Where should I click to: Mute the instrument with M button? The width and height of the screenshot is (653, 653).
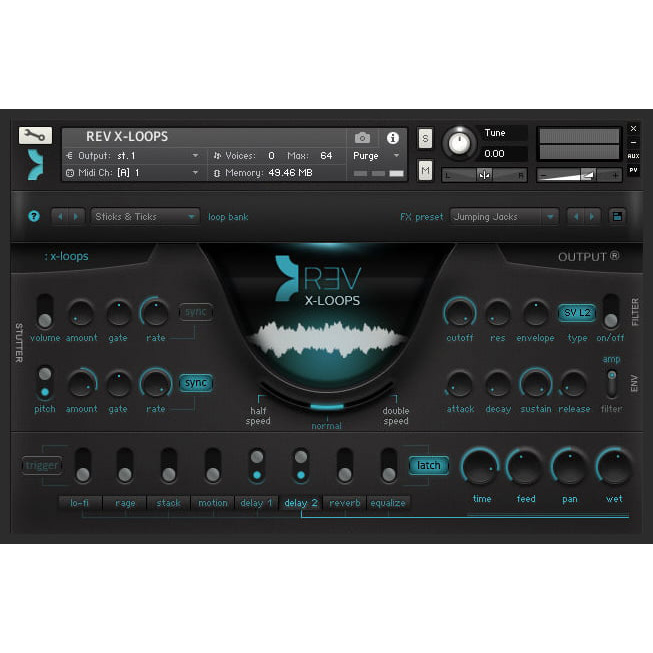[x=425, y=170]
